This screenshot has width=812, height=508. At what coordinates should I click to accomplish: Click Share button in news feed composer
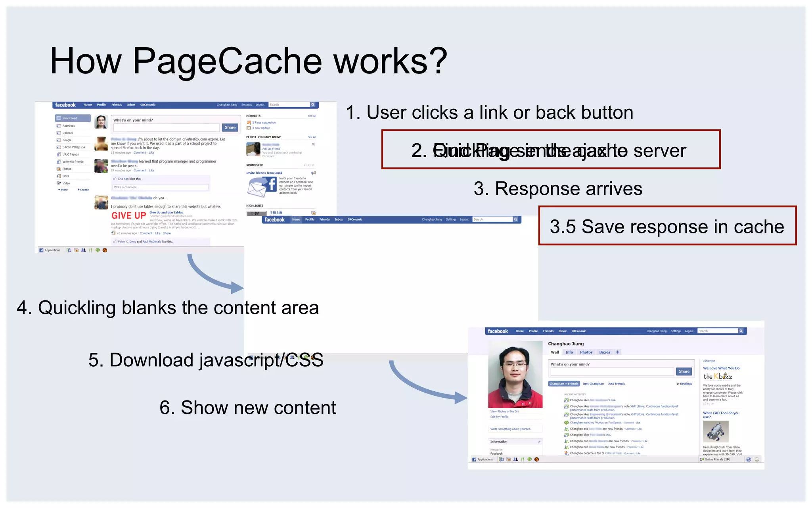point(230,127)
